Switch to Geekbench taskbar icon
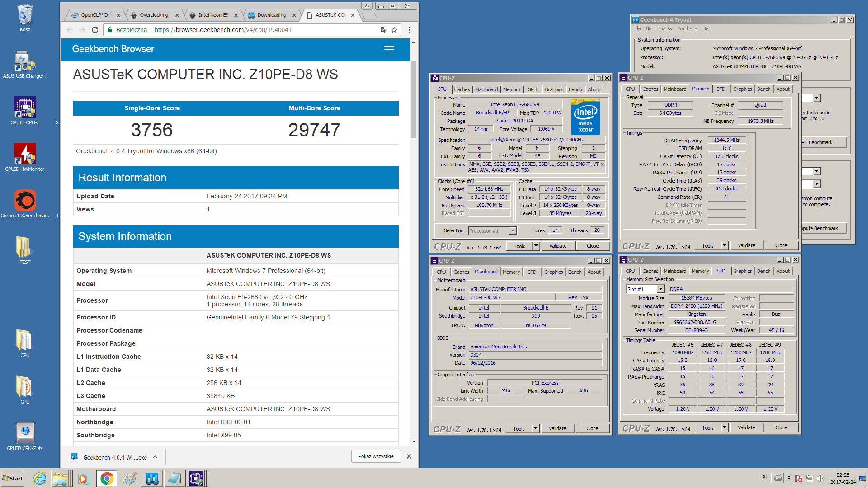This screenshot has width=868, height=488. point(152,479)
